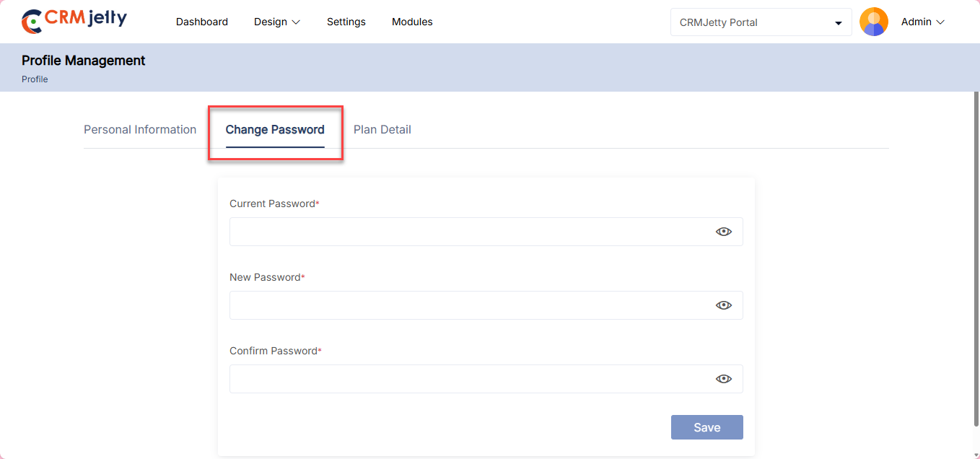Switch to the Plan Detail tab
This screenshot has height=459, width=980.
click(x=382, y=130)
